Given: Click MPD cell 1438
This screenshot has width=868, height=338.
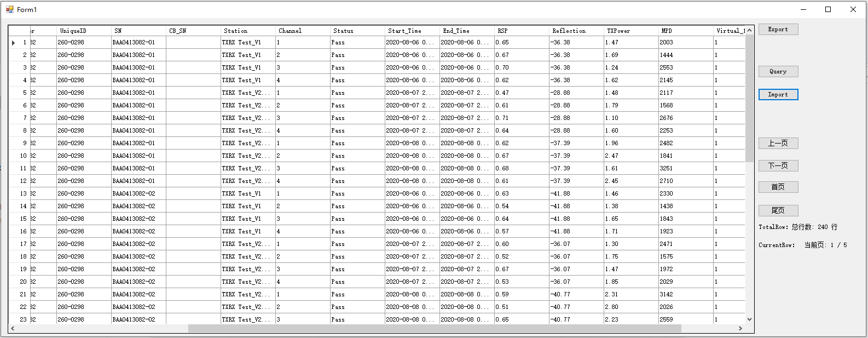Looking at the screenshot, I should 686,206.
